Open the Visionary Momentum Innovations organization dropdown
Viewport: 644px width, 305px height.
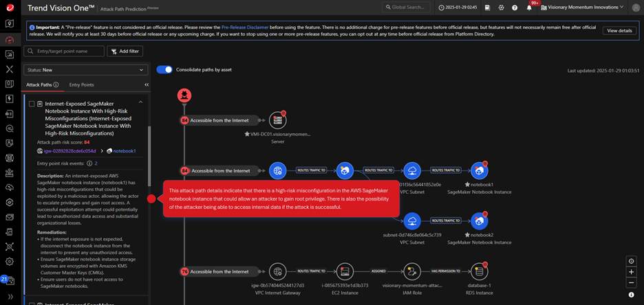pos(583,7)
